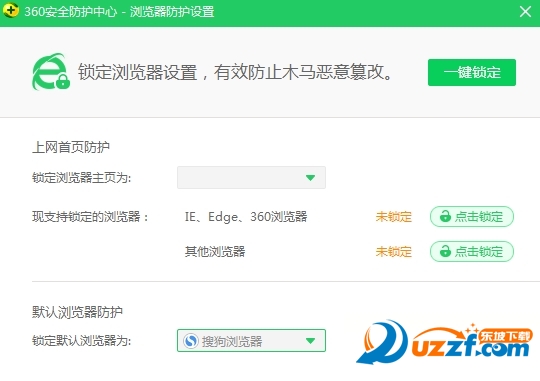Click the 锁定默认浏览器为 label
Screen dimensions: 540x381
[82, 341]
